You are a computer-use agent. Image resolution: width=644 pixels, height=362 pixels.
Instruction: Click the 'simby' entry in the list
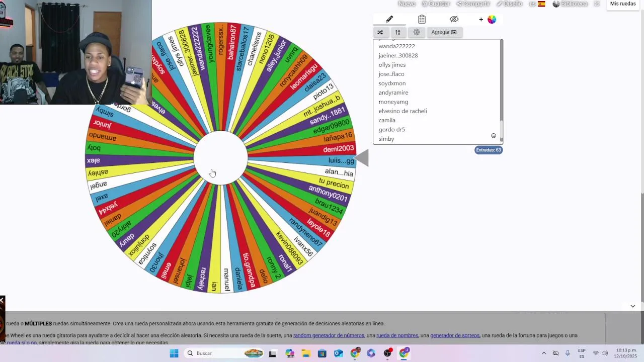tap(386, 139)
